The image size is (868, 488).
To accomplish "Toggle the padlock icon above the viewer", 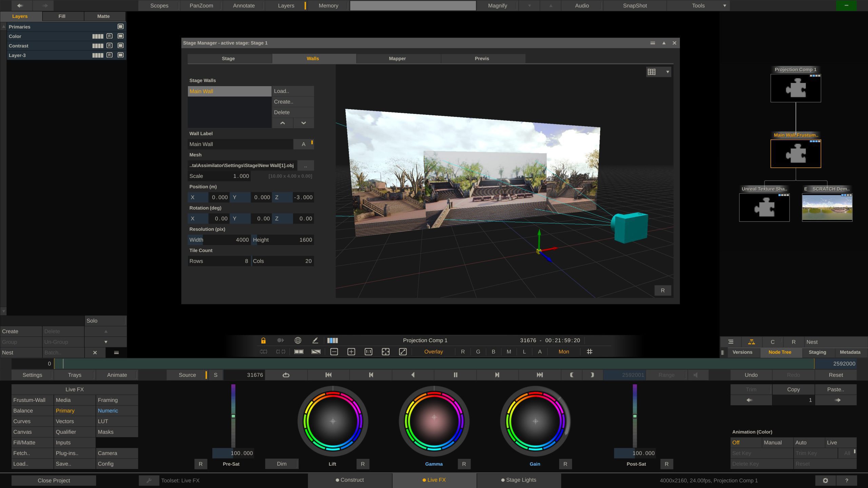I will tap(263, 340).
